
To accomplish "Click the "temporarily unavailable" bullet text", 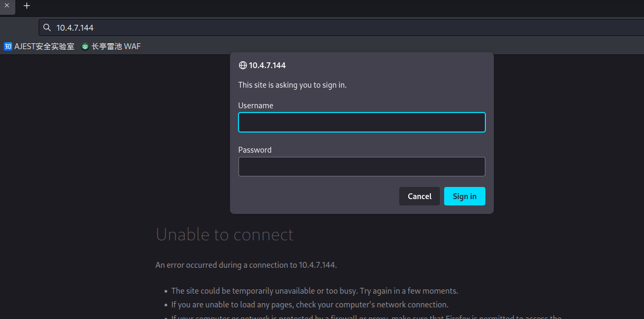I will tap(315, 291).
